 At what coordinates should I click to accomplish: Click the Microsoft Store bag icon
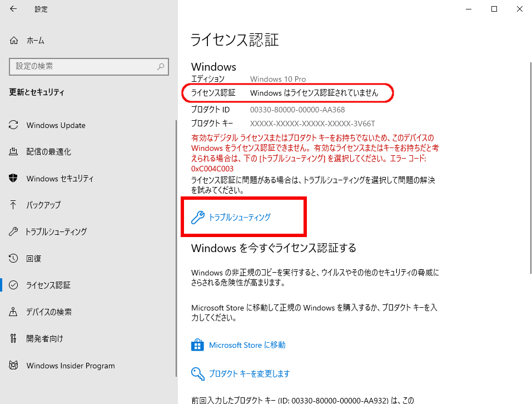[x=197, y=346]
